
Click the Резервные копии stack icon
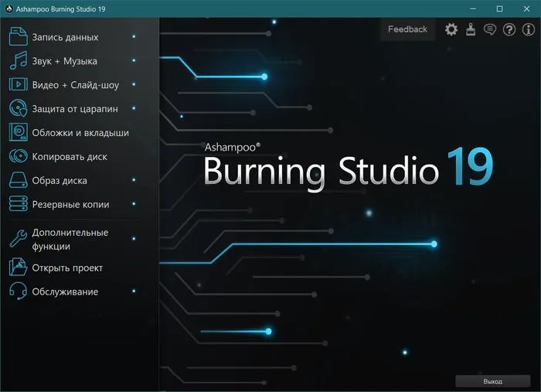[x=18, y=204]
